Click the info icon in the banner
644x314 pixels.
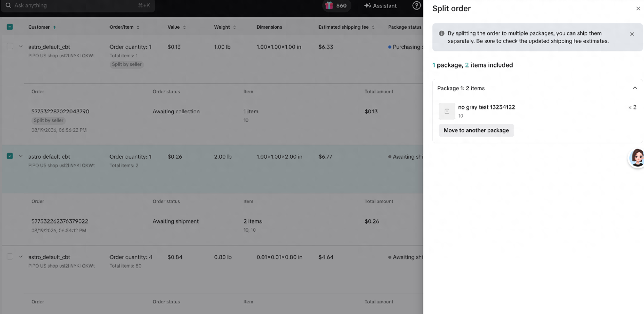click(441, 33)
